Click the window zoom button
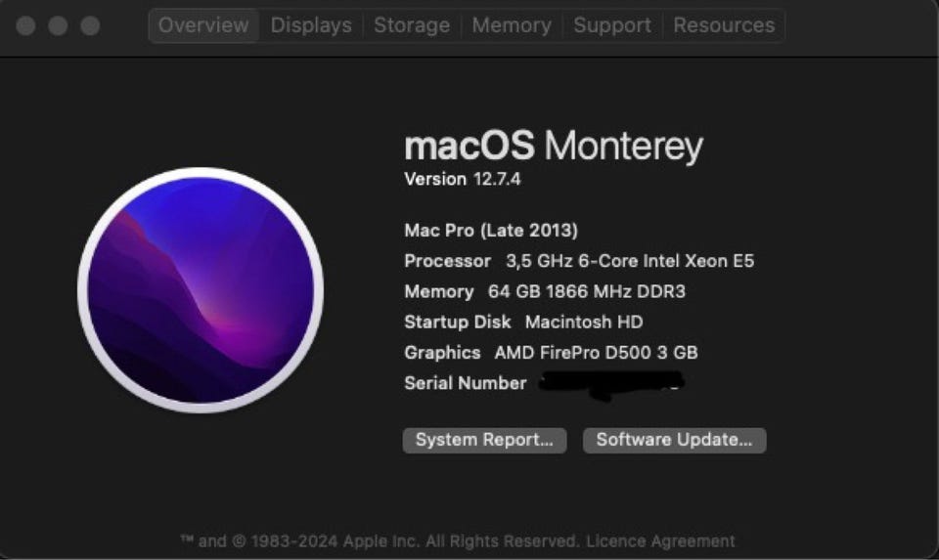This screenshot has height=560, width=939. [x=90, y=25]
